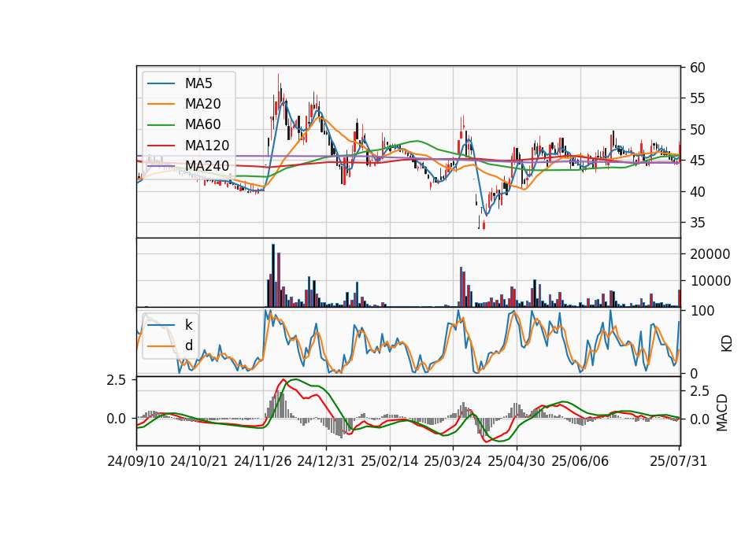Screen dimensions: 756x543
Task: Click the 24/11/26 date label
Action: (263, 461)
